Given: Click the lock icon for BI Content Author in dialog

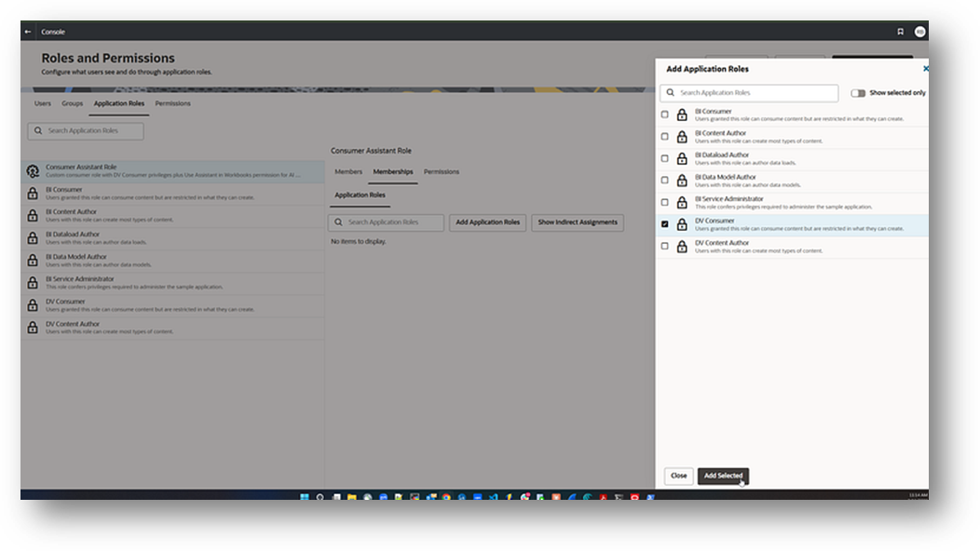Looking at the screenshot, I should coord(682,136).
